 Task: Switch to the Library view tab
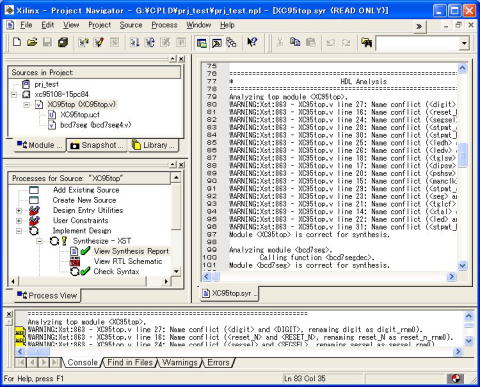tap(154, 145)
